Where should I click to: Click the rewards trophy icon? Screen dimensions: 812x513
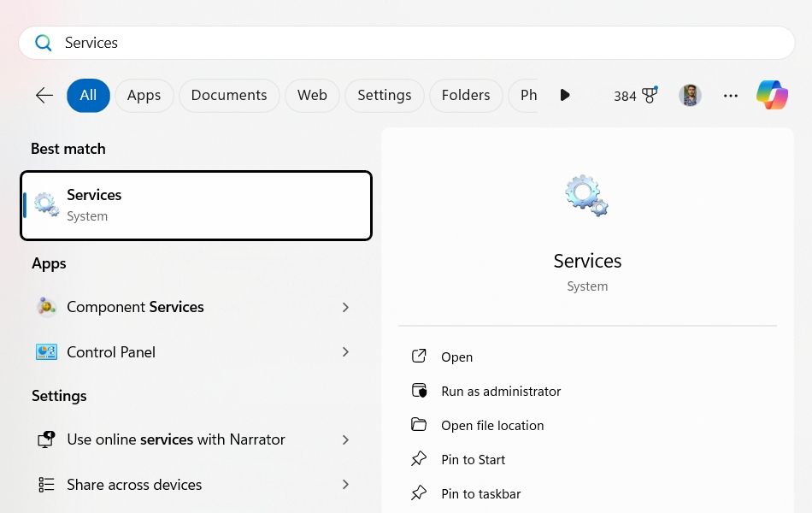click(x=650, y=95)
